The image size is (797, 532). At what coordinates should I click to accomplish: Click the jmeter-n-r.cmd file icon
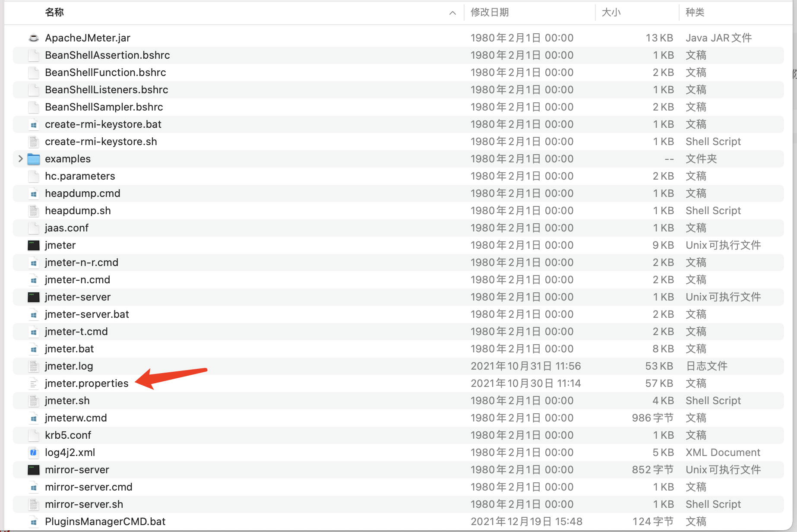34,263
